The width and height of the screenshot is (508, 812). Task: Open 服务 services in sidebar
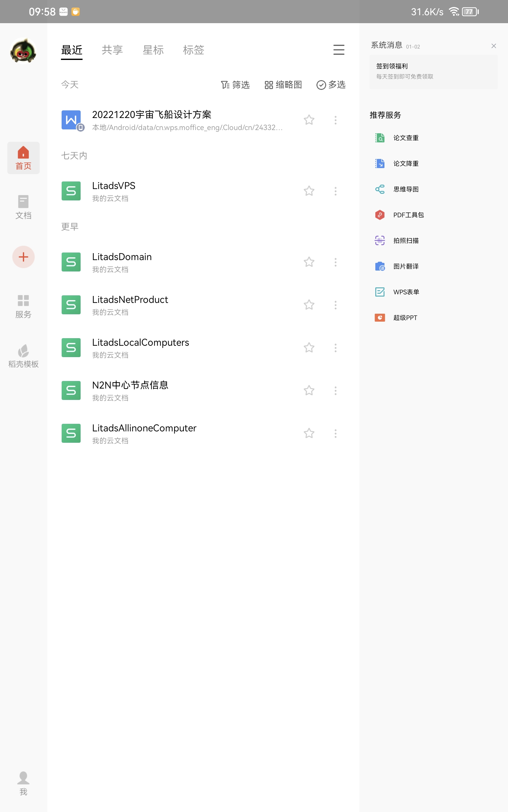tap(23, 306)
